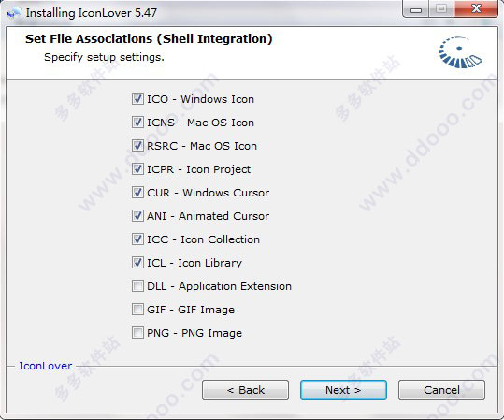The image size is (504, 420).
Task: Enable PNG - PNG Image association
Action: (x=137, y=333)
